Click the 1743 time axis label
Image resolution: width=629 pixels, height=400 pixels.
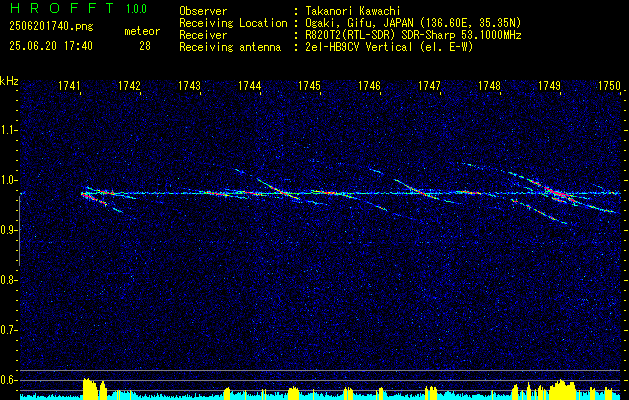click(189, 86)
